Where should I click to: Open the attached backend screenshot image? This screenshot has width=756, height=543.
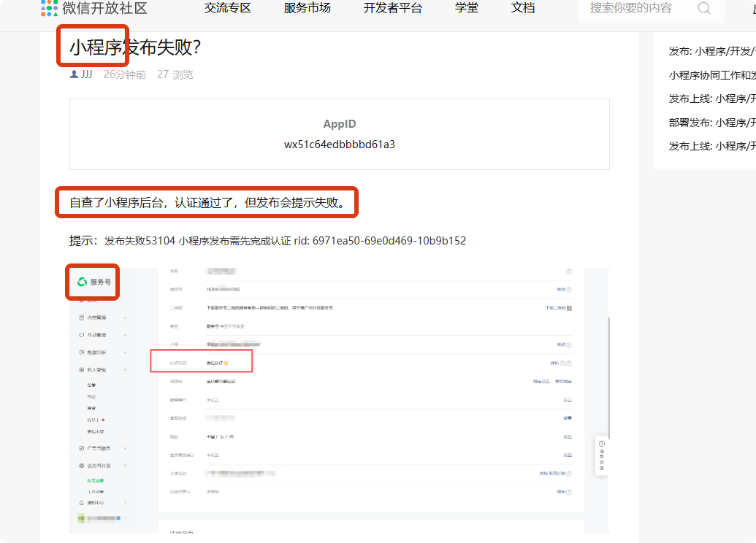pos(340,401)
